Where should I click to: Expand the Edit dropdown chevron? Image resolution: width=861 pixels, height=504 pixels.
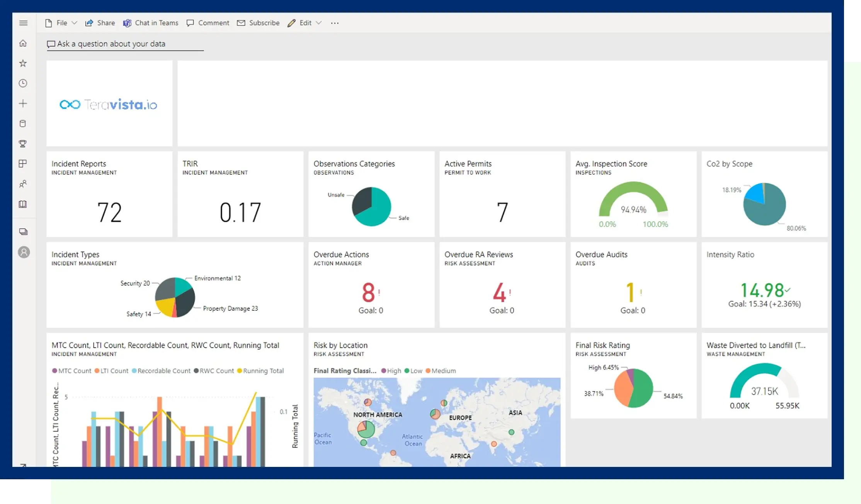[319, 23]
